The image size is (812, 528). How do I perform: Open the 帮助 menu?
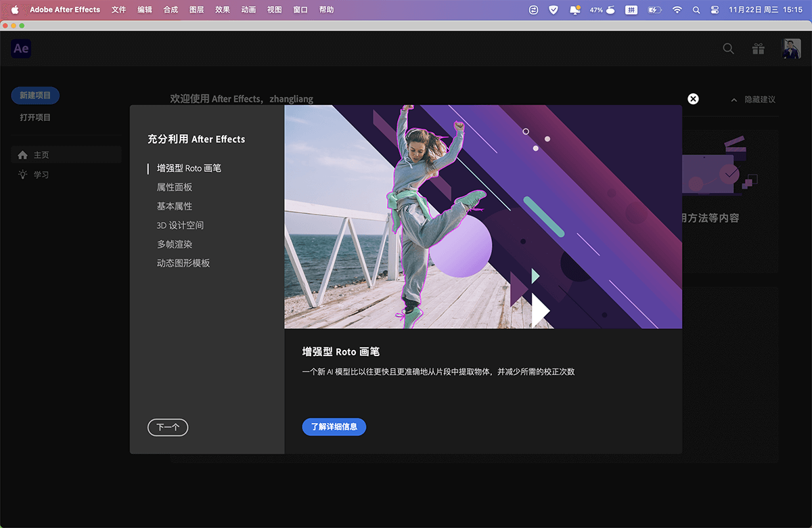(326, 10)
